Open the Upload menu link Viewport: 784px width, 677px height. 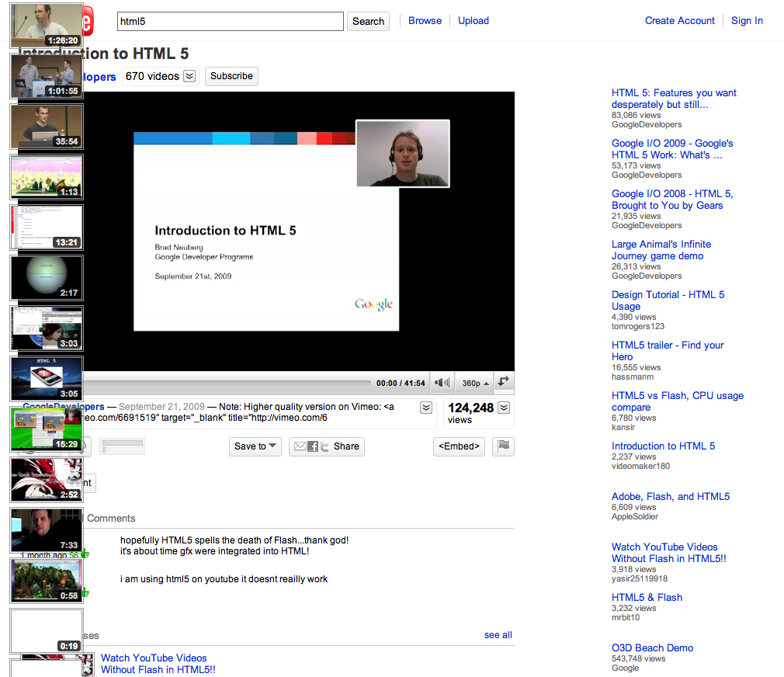[474, 20]
